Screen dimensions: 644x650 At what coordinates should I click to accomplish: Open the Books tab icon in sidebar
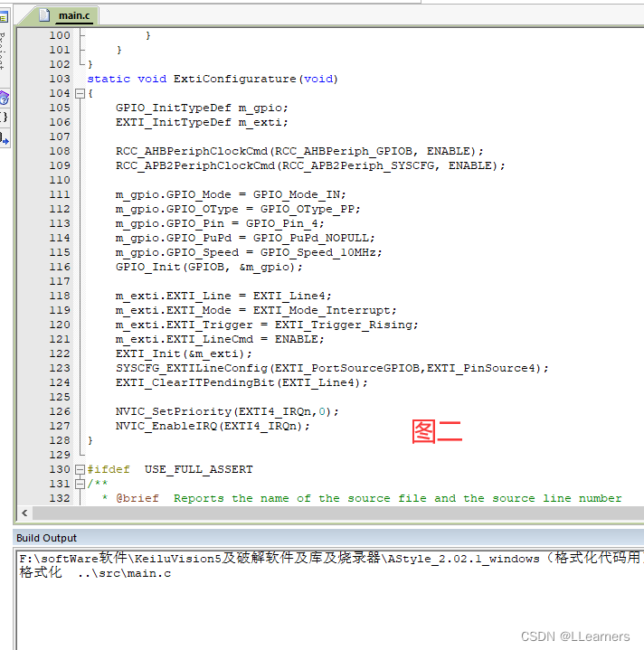coord(4,98)
